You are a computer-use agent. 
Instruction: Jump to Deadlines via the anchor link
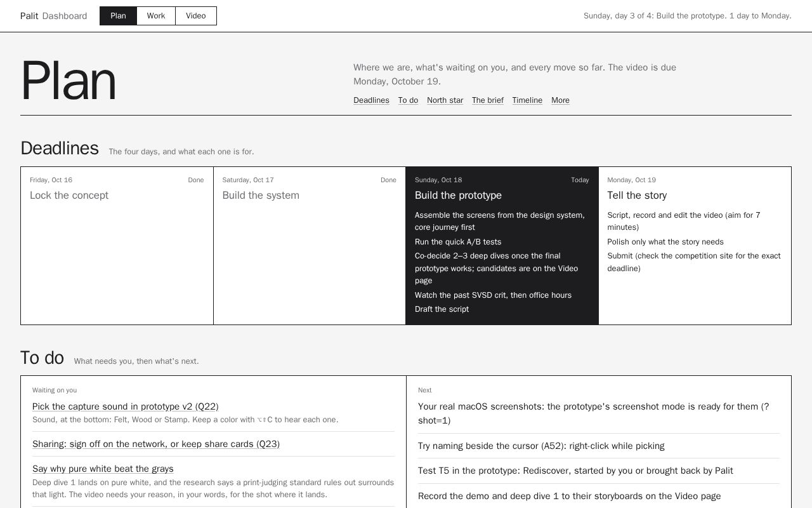[x=371, y=100]
